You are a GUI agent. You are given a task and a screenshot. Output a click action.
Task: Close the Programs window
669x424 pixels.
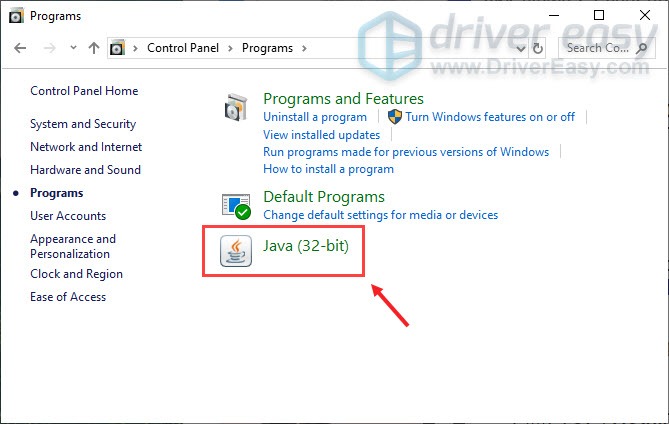(x=645, y=15)
